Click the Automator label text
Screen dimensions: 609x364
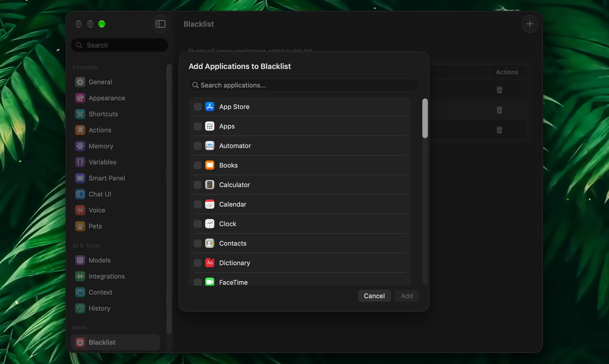pos(235,146)
